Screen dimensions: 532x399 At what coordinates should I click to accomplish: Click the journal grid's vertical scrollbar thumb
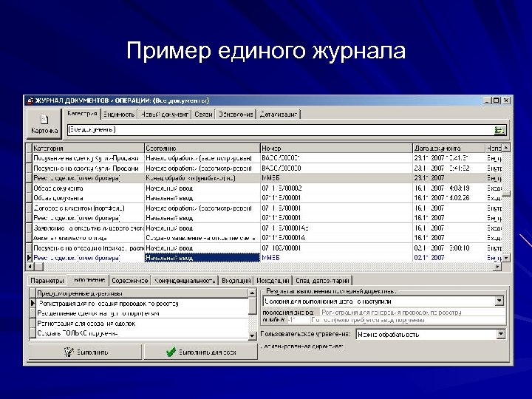click(x=506, y=194)
